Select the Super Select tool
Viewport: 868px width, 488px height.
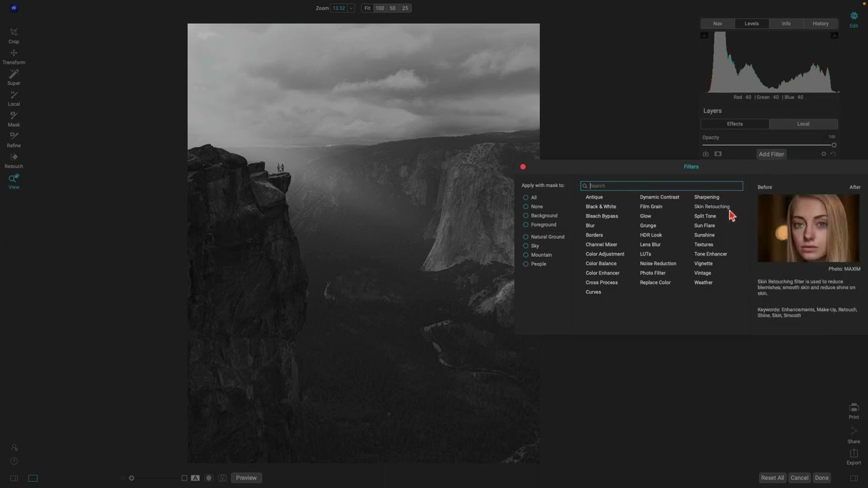[14, 77]
